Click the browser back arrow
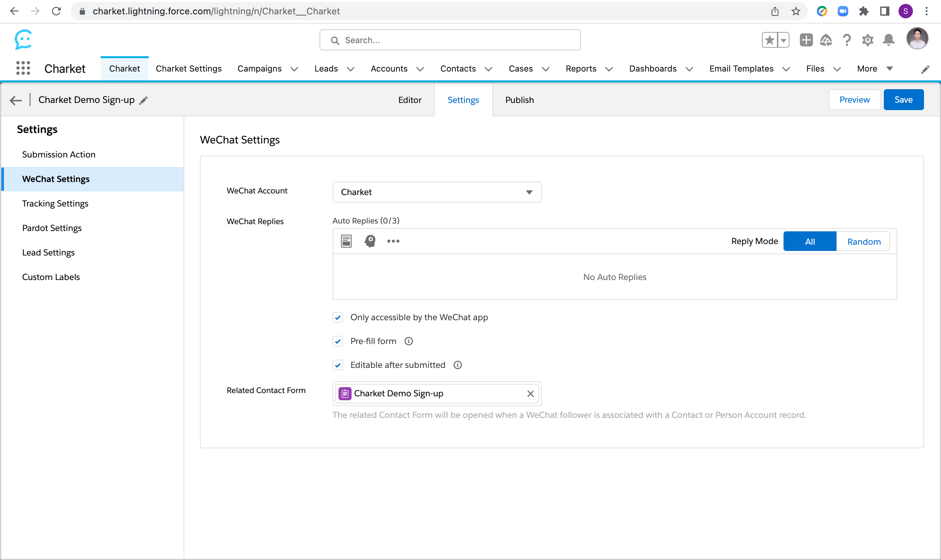 14,11
